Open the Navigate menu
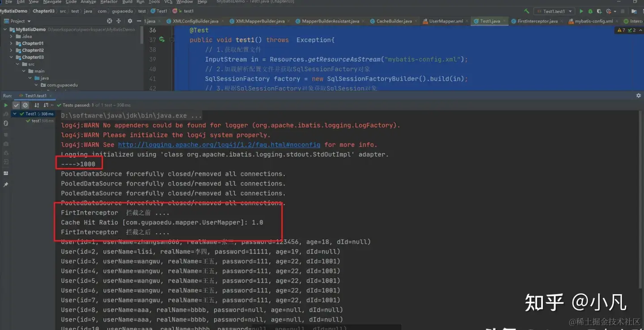 pos(52,2)
